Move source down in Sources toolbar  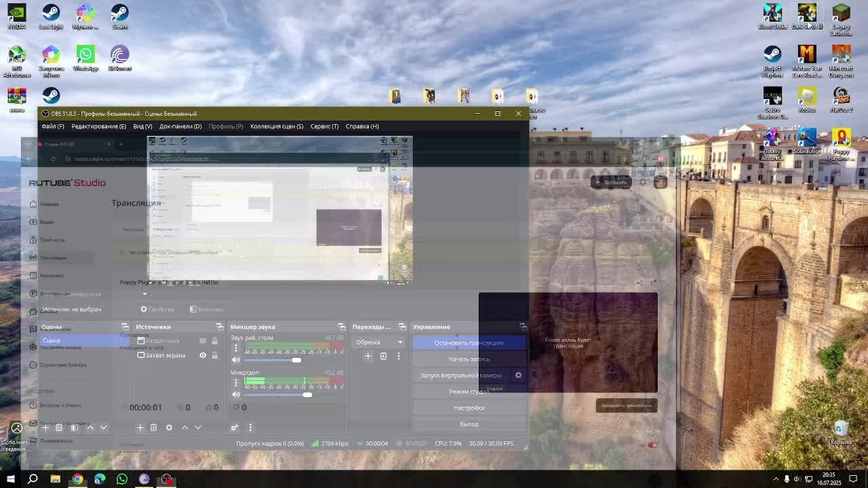tap(197, 428)
